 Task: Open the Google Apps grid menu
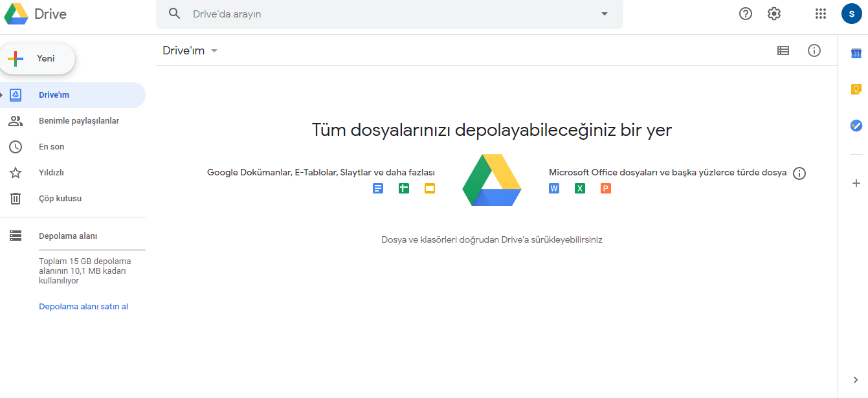click(820, 13)
